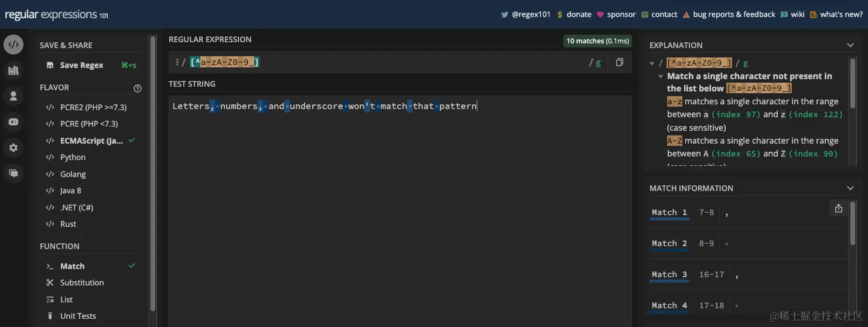Click the flavor help question icon

pyautogui.click(x=138, y=88)
